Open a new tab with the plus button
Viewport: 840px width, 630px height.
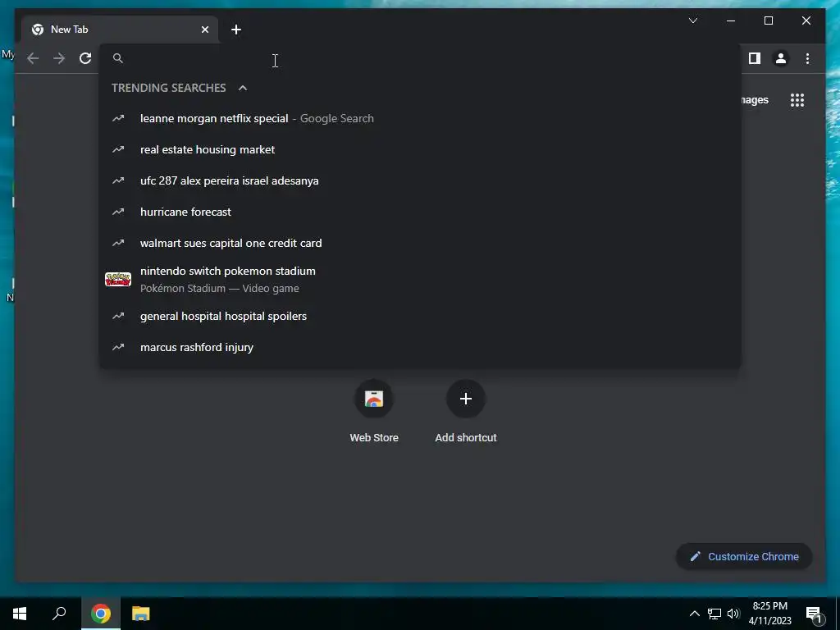coord(236,30)
